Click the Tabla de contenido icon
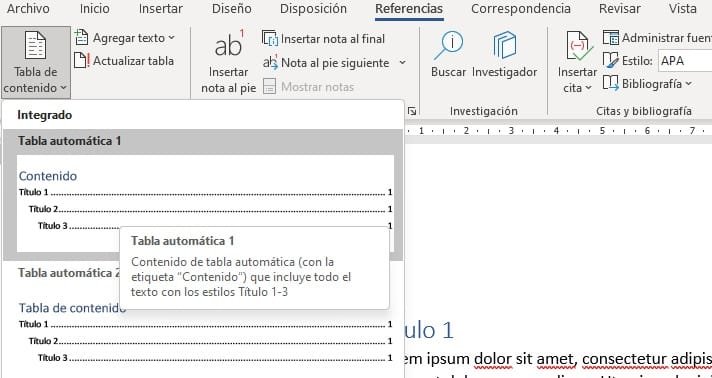 coord(35,45)
